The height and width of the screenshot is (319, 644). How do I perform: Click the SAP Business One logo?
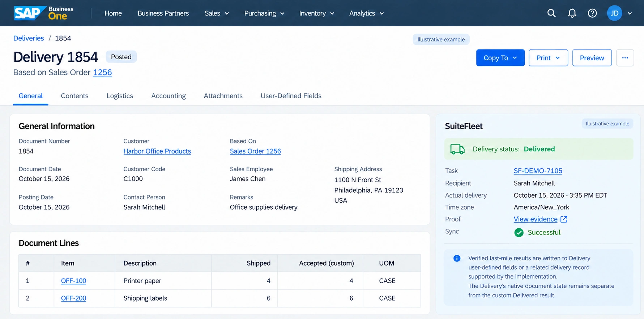click(x=44, y=13)
